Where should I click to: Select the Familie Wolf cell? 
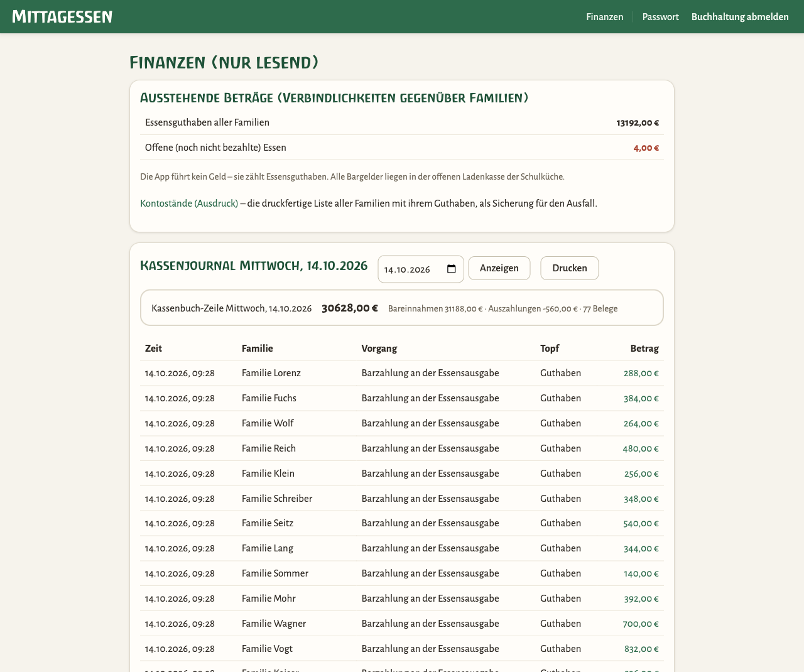point(268,423)
